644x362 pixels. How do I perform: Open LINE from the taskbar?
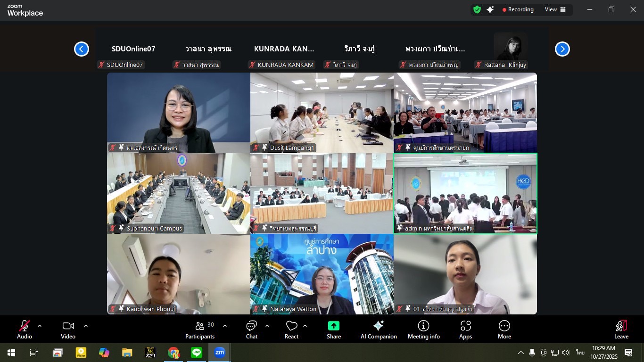(197, 353)
